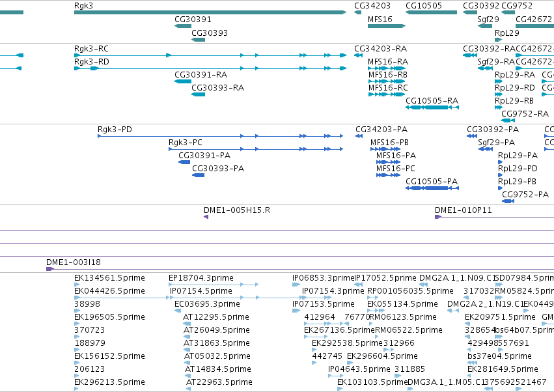The image size is (554, 392).
Task: Open the CG34203-RA transcript label
Action: pyautogui.click(x=381, y=48)
